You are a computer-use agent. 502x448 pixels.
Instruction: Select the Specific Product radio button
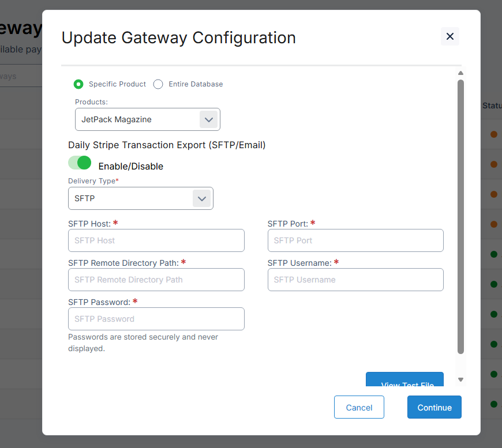(x=78, y=84)
